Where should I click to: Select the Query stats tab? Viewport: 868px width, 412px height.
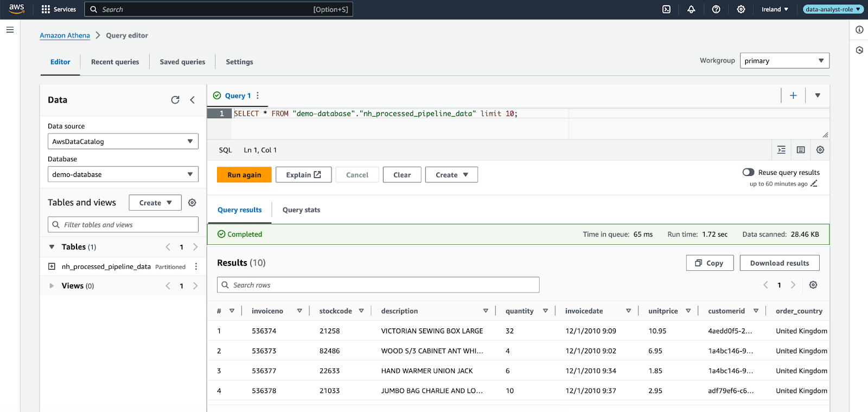pyautogui.click(x=301, y=210)
